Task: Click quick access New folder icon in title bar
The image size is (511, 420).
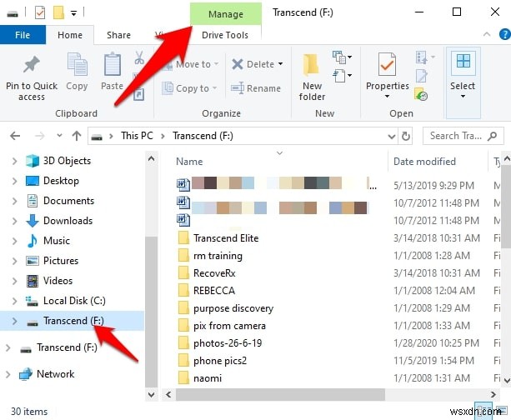Action: tap(58, 12)
